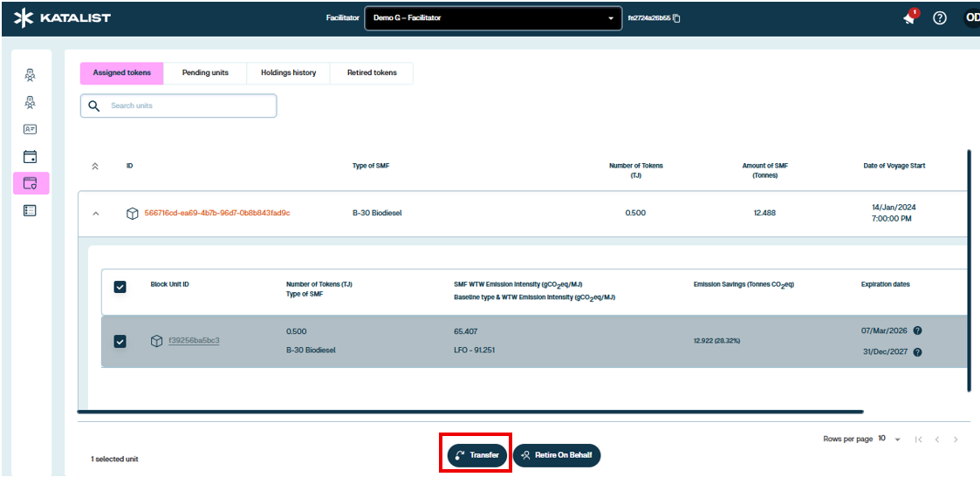Open the Rows per page dropdown
The width and height of the screenshot is (980, 477).
(889, 440)
